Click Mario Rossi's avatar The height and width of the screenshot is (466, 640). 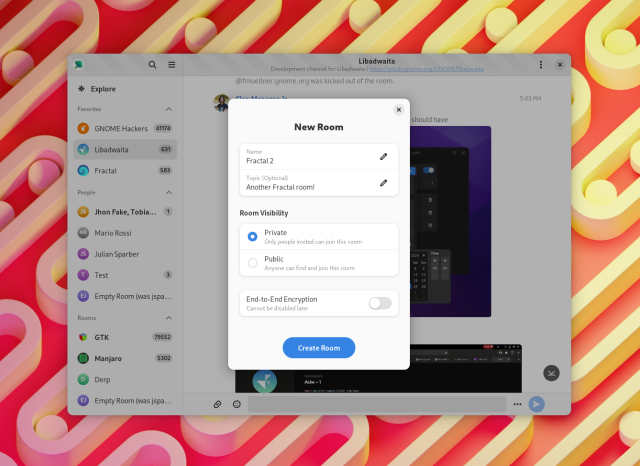(83, 233)
